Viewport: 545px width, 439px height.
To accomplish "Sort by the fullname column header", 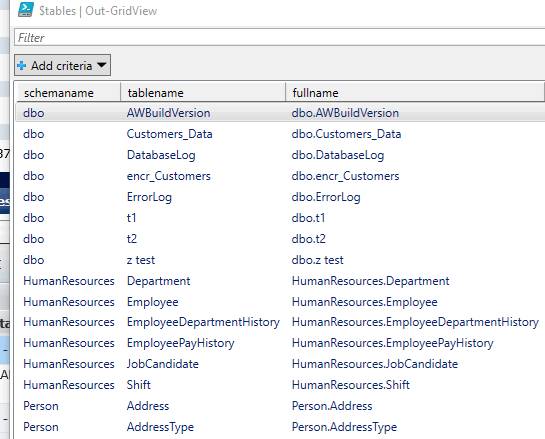I will [415, 93].
